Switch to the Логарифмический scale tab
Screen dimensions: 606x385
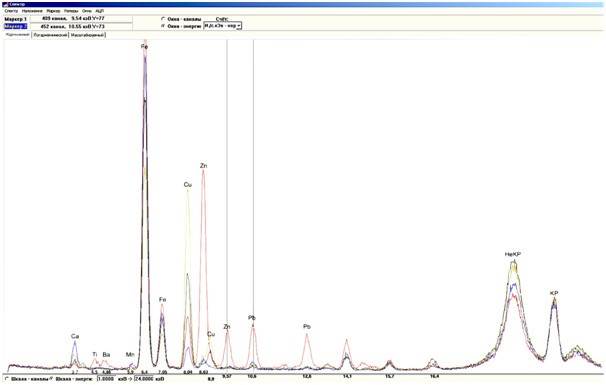[51, 35]
